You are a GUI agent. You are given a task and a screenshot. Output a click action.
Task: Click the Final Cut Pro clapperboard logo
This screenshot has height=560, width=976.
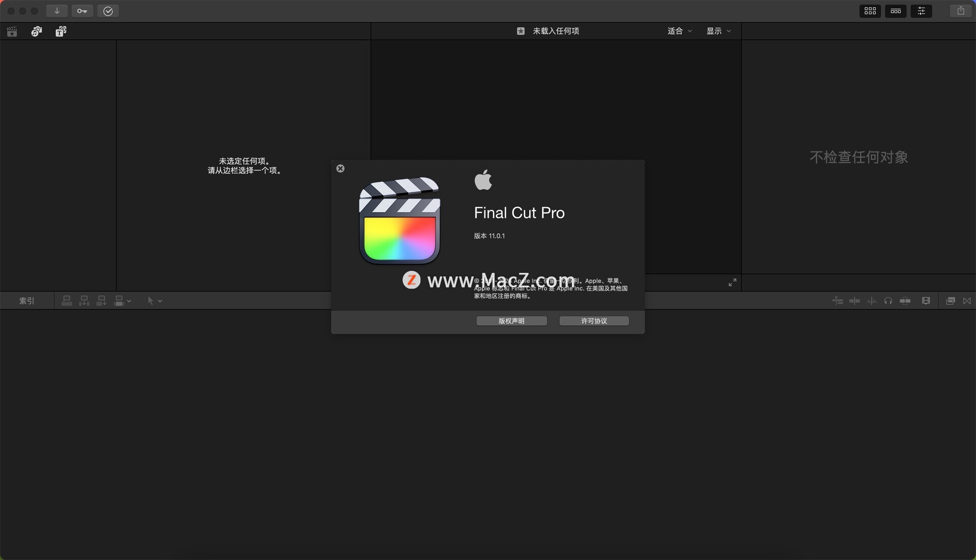pyautogui.click(x=400, y=221)
